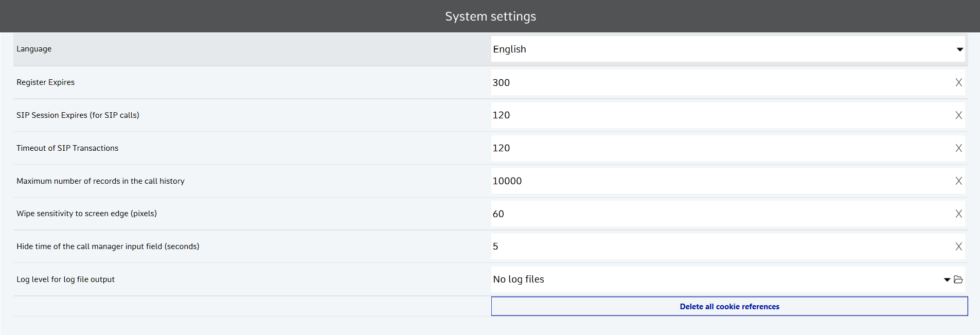The width and height of the screenshot is (980, 335).
Task: Click X beside Timeout of SIP Transactions
Action: pyautogui.click(x=958, y=148)
